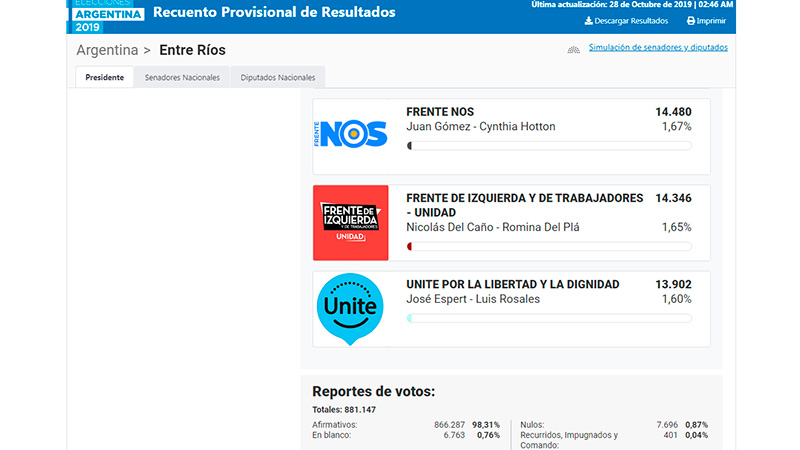Image resolution: width=800 pixels, height=450 pixels.
Task: Click FRENTE DE IZQUIERDA Y DE TRABAJADORES title
Action: coord(524,205)
